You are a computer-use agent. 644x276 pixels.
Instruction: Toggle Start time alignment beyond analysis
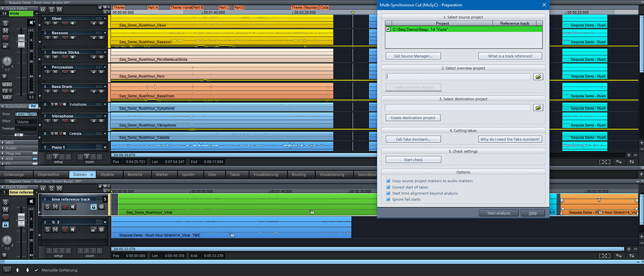pyautogui.click(x=388, y=193)
